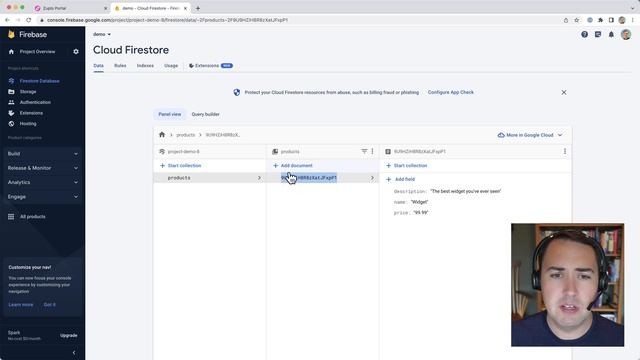Click Start collection in document column
Image resolution: width=640 pixels, height=360 pixels.
coord(407,166)
